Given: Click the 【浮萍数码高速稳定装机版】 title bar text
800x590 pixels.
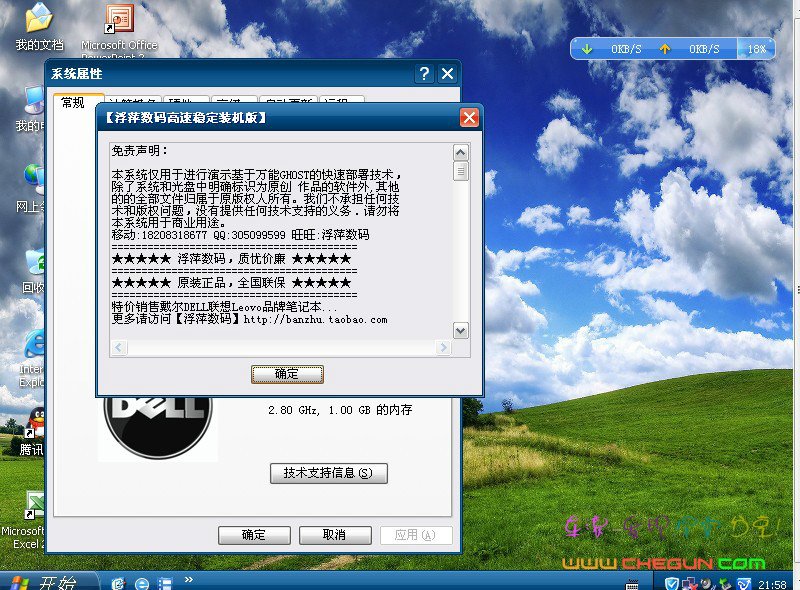Looking at the screenshot, I should (186, 118).
